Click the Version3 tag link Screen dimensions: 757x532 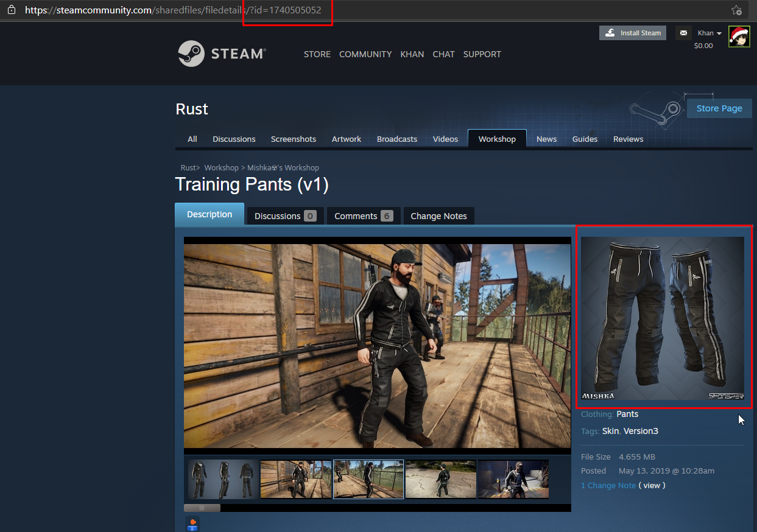click(x=641, y=431)
